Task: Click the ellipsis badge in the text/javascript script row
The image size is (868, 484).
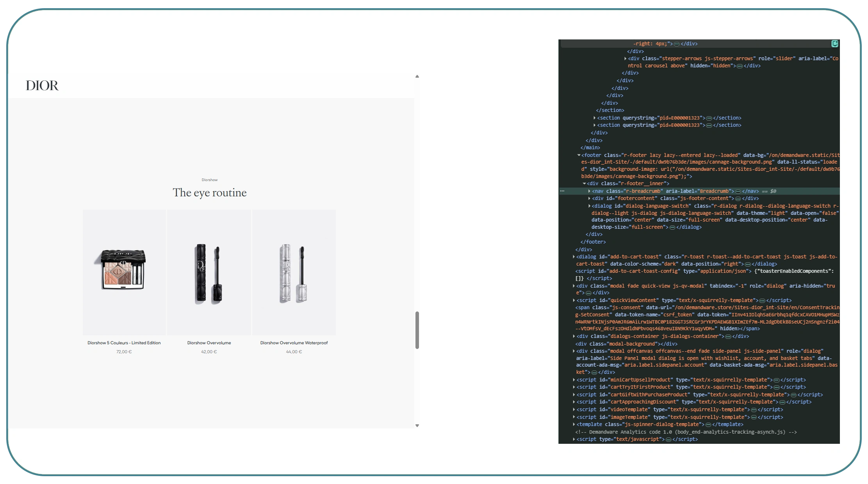Action: click(x=668, y=440)
